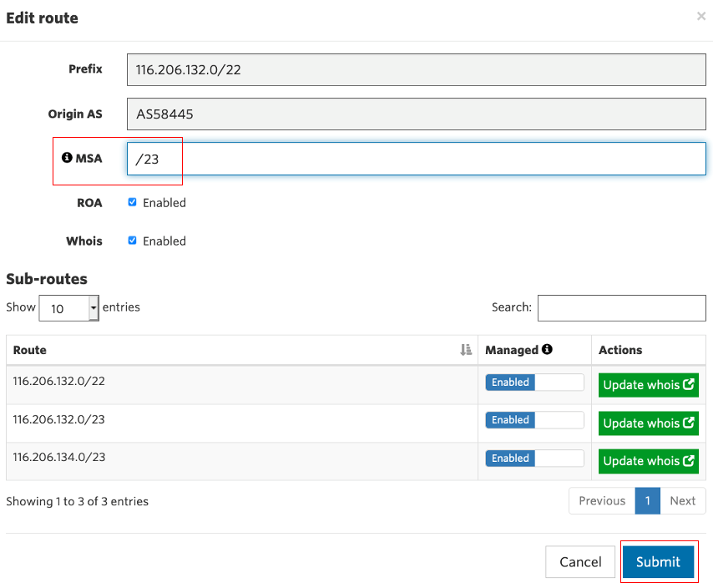
Task: Go to Next page
Action: pos(683,500)
